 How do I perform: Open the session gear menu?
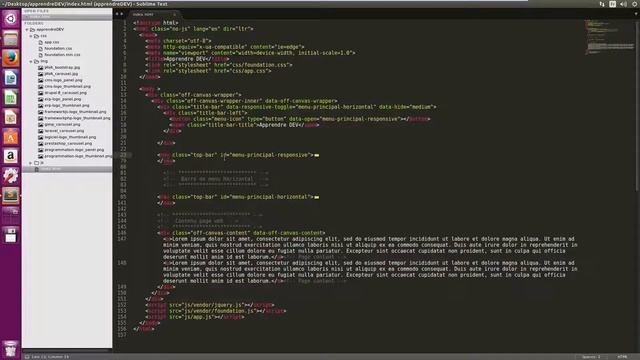click(x=635, y=4)
